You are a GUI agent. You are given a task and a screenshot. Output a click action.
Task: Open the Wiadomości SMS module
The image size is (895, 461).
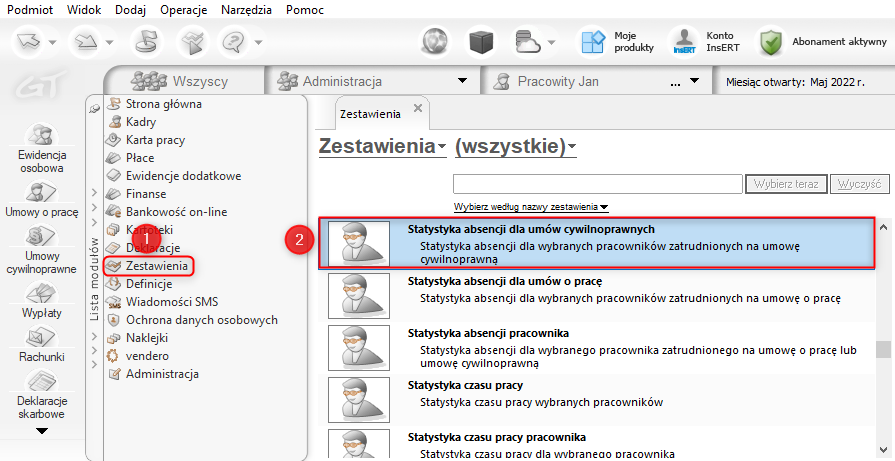(x=163, y=302)
